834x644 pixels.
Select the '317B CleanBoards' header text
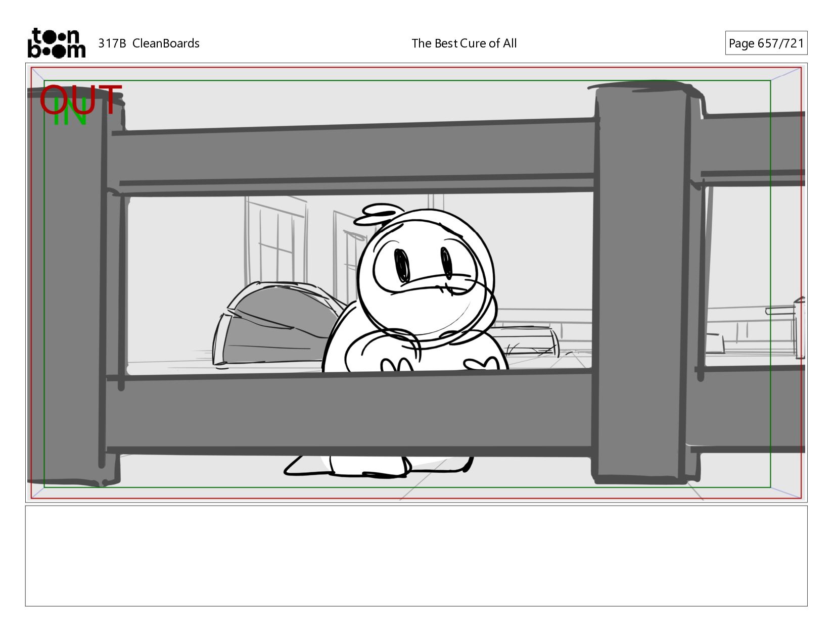(x=149, y=43)
